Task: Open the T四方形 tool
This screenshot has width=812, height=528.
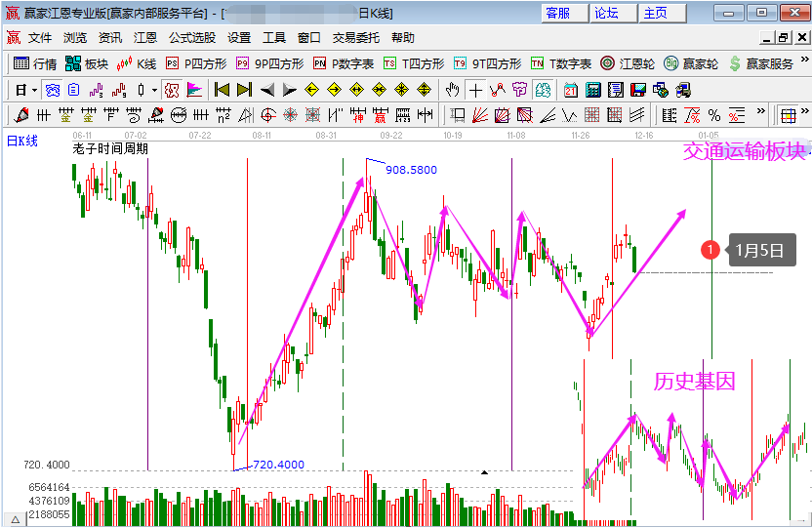Action: pos(414,63)
